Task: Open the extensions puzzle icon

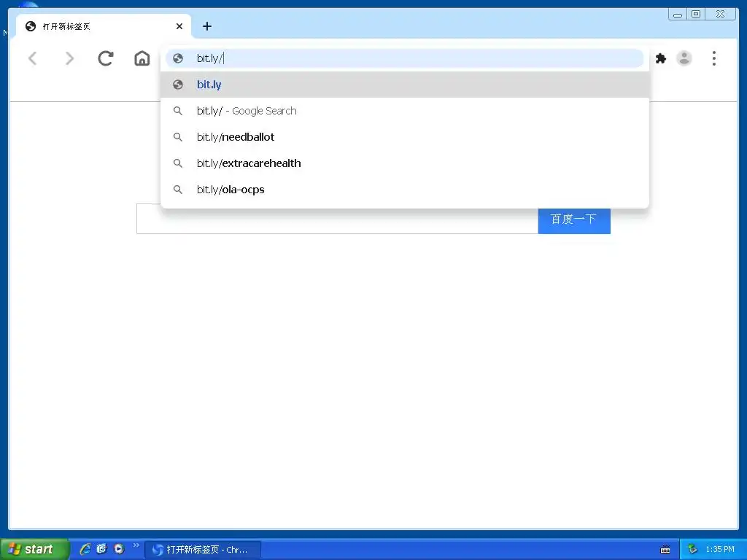Action: coord(661,58)
